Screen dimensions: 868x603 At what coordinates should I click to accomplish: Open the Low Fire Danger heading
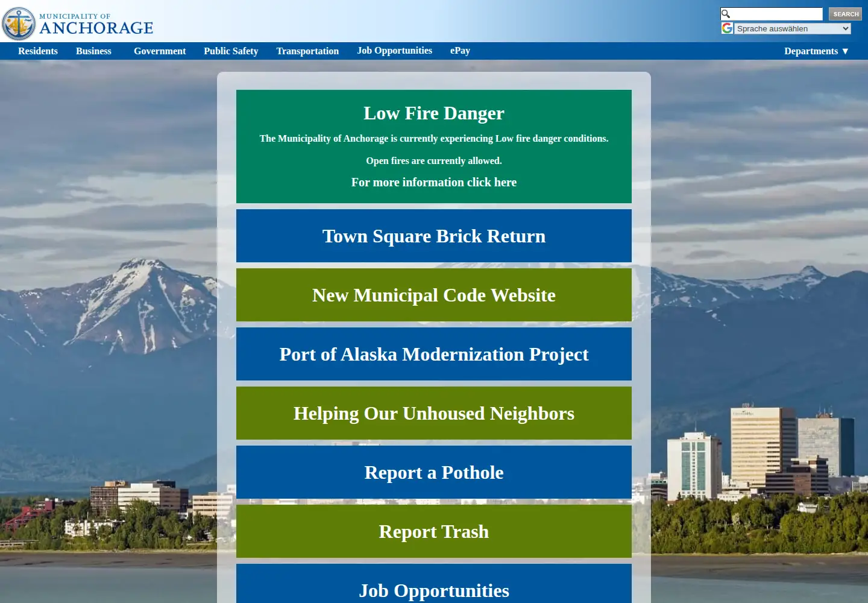(434, 113)
